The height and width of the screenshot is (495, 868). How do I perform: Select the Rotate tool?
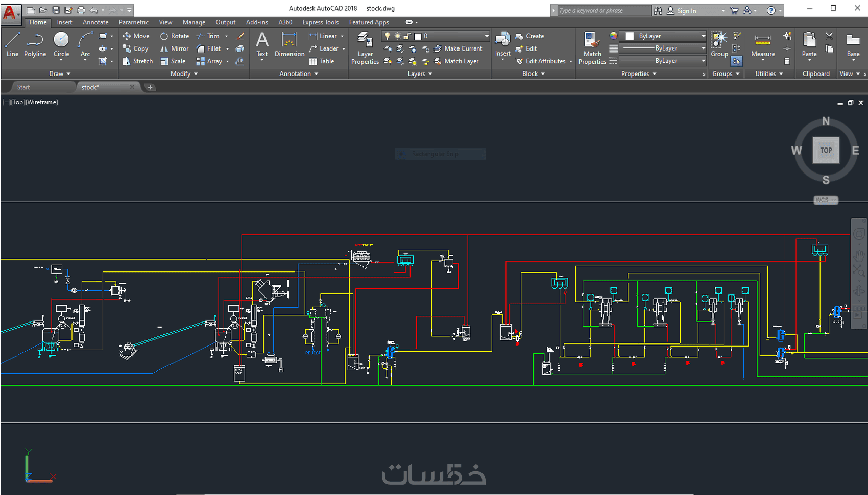(175, 36)
